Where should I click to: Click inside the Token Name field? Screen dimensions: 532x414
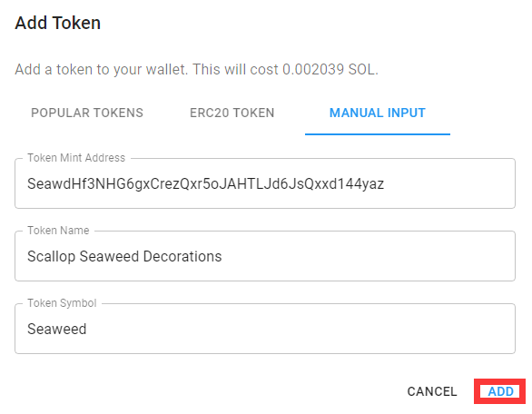(x=265, y=256)
